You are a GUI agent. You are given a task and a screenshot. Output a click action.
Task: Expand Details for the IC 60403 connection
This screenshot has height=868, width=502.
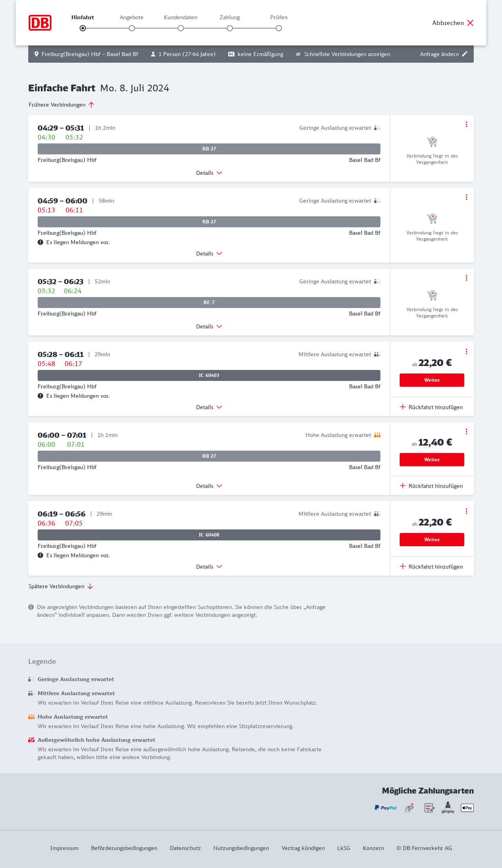coord(209,407)
